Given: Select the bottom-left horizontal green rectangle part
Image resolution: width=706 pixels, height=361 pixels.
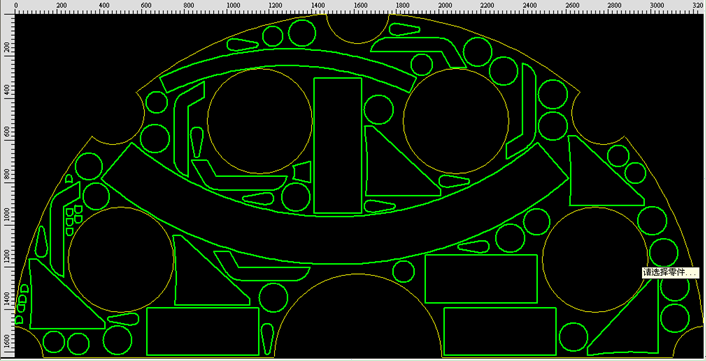Looking at the screenshot, I should (x=203, y=332).
